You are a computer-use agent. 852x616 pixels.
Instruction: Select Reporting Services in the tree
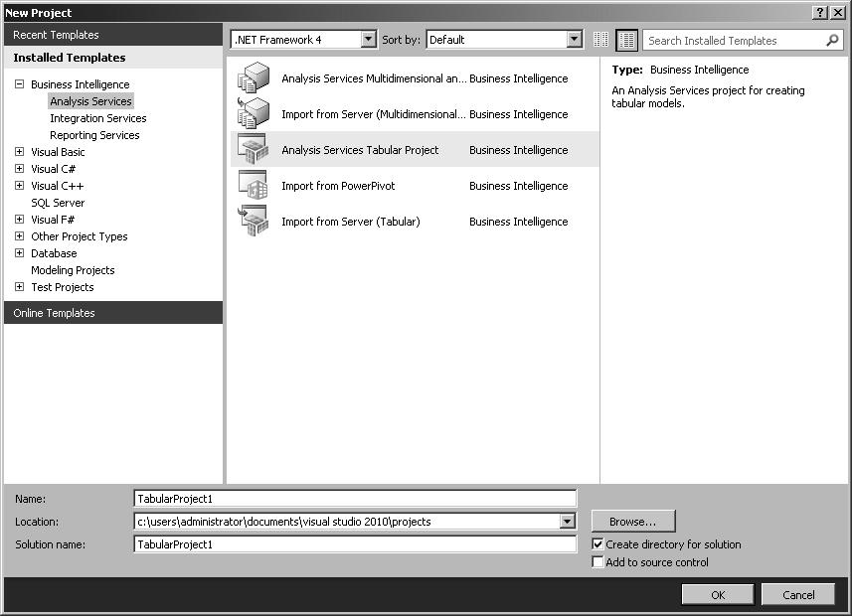94,135
